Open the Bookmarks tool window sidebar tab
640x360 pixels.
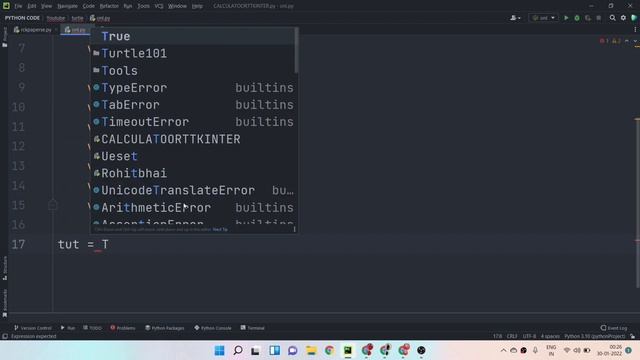click(5, 302)
